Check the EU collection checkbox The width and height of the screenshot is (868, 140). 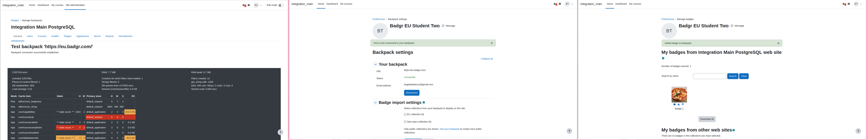point(405,115)
